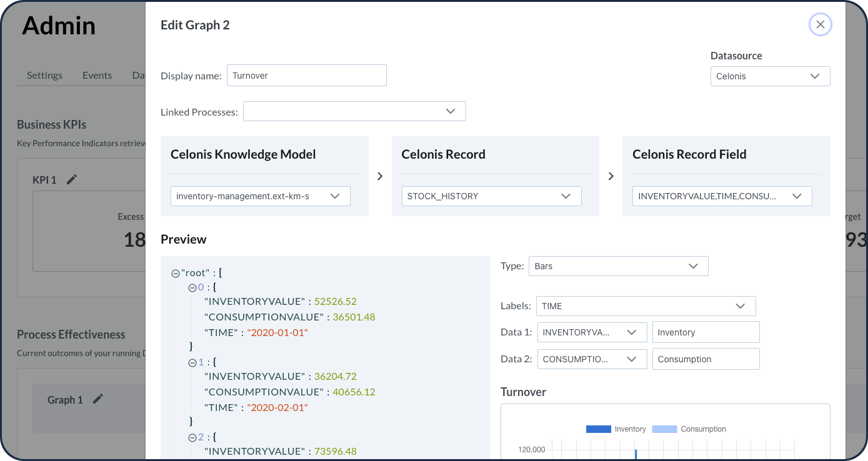Switch to the Settings tab

tap(44, 75)
